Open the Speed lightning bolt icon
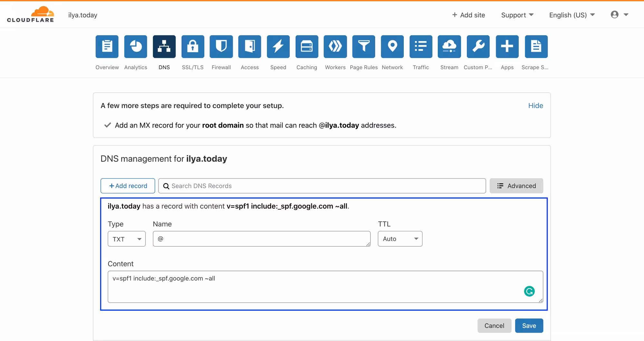Image resolution: width=644 pixels, height=341 pixels. [x=278, y=47]
